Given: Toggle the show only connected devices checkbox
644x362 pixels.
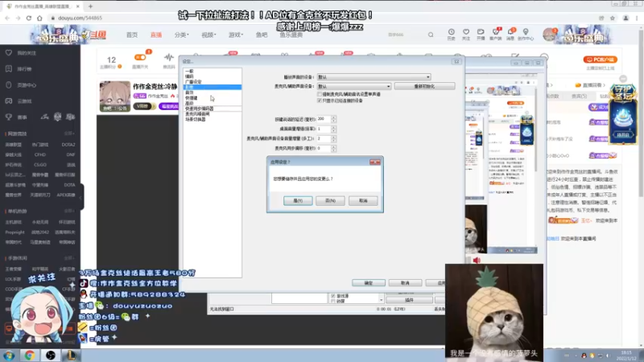Looking at the screenshot, I should pos(319,101).
